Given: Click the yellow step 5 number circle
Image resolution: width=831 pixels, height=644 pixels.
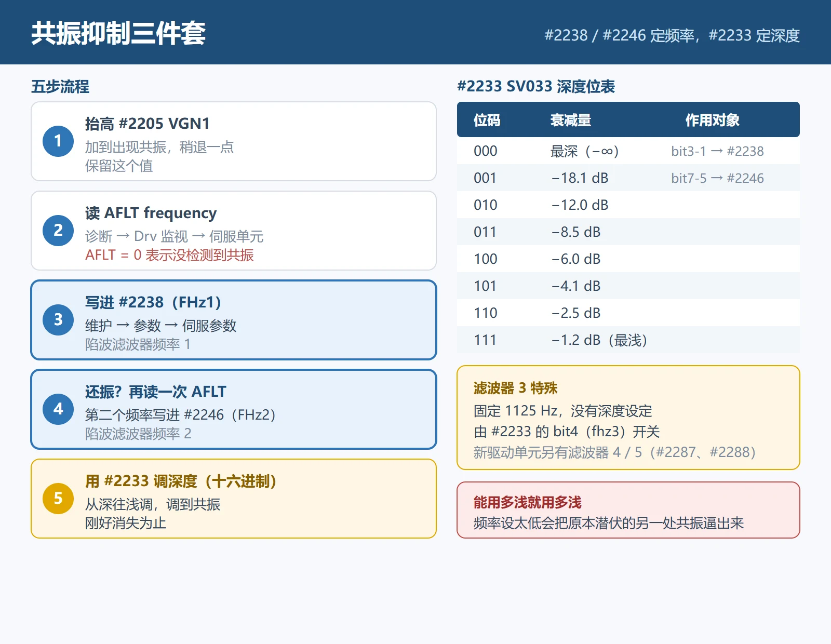Looking at the screenshot, I should click(58, 498).
